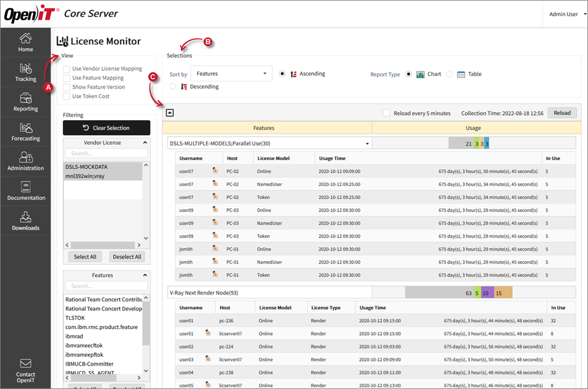Go to Forecasting via its sidebar icon
The height and width of the screenshot is (389, 588).
pyautogui.click(x=25, y=131)
